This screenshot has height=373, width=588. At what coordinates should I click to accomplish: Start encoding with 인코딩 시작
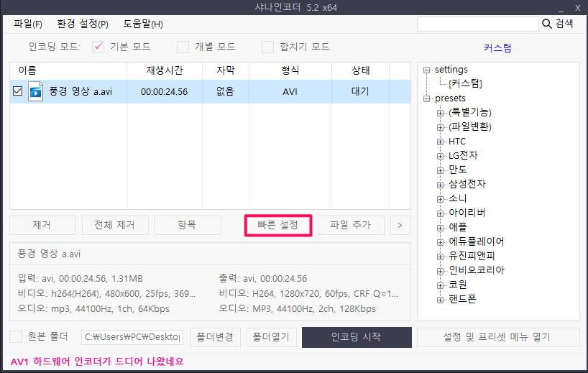click(357, 337)
